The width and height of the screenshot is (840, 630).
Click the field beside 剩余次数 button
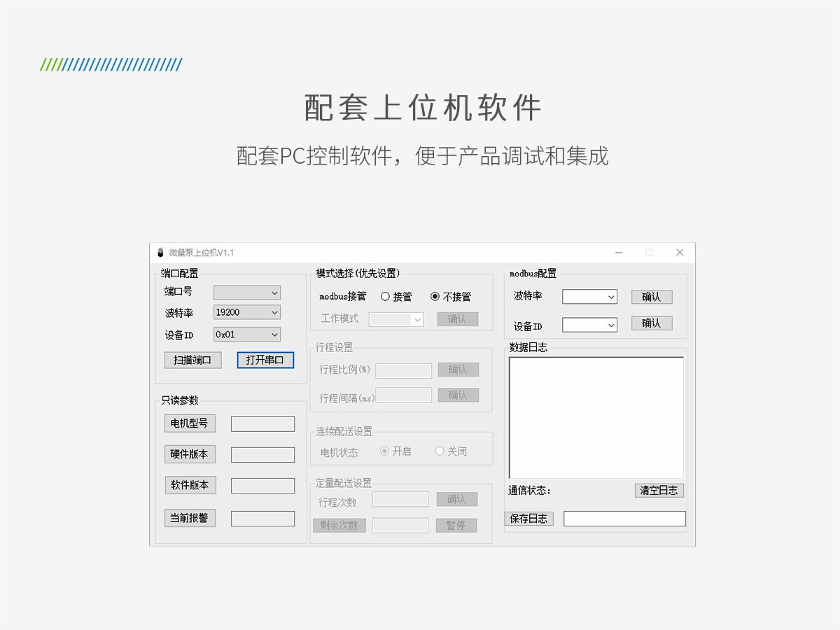point(400,525)
